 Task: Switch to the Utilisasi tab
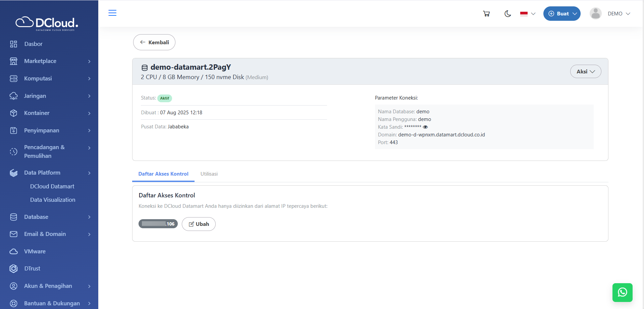209,174
